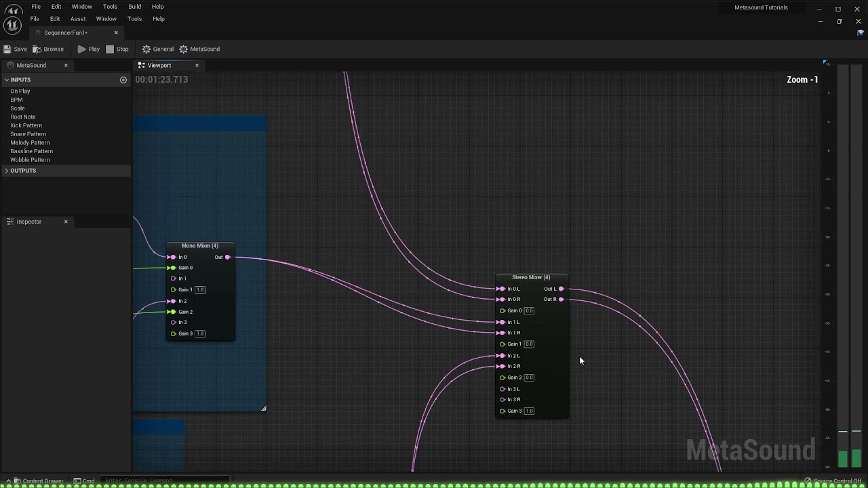The height and width of the screenshot is (488, 868).
Task: Stop the MetaSound playback
Action: click(x=117, y=49)
